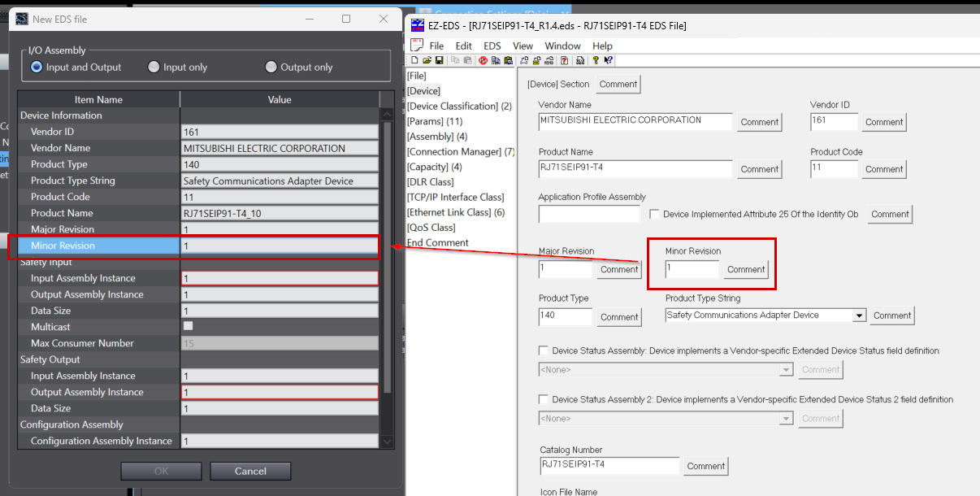Click the Comment button next to Minor Revision

point(746,269)
